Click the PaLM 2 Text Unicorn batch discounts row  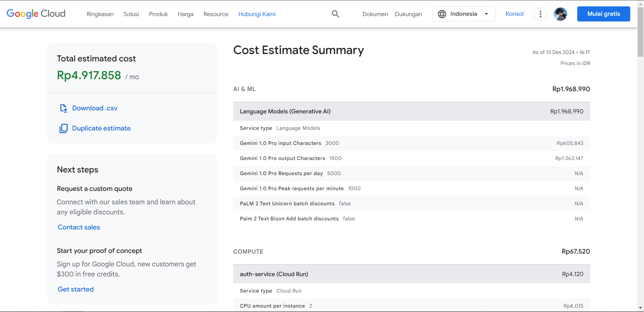(412, 204)
